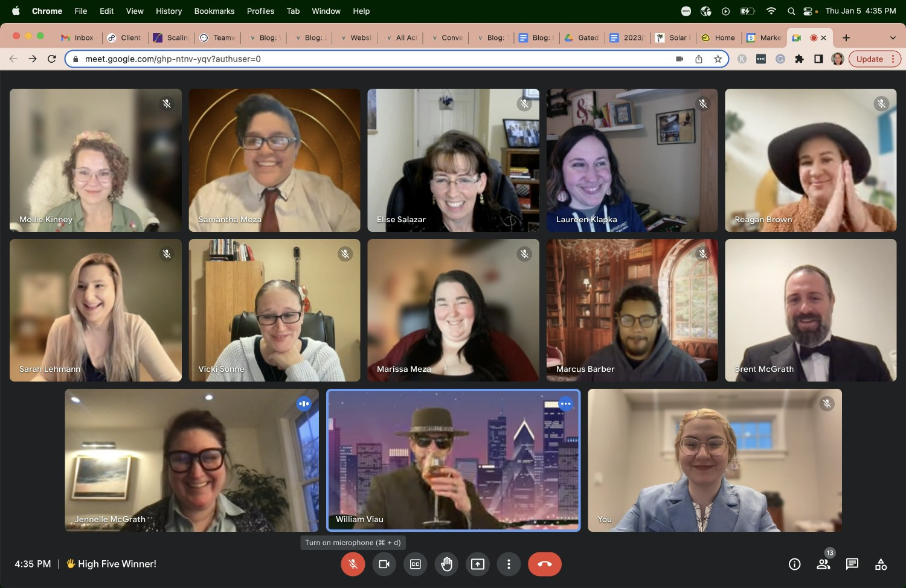Bookmark this page with the star icon

(718, 59)
